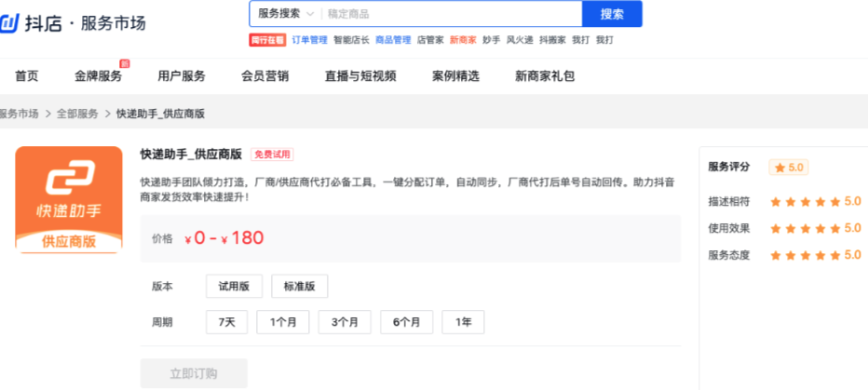Select the 试用版 version option

click(234, 286)
